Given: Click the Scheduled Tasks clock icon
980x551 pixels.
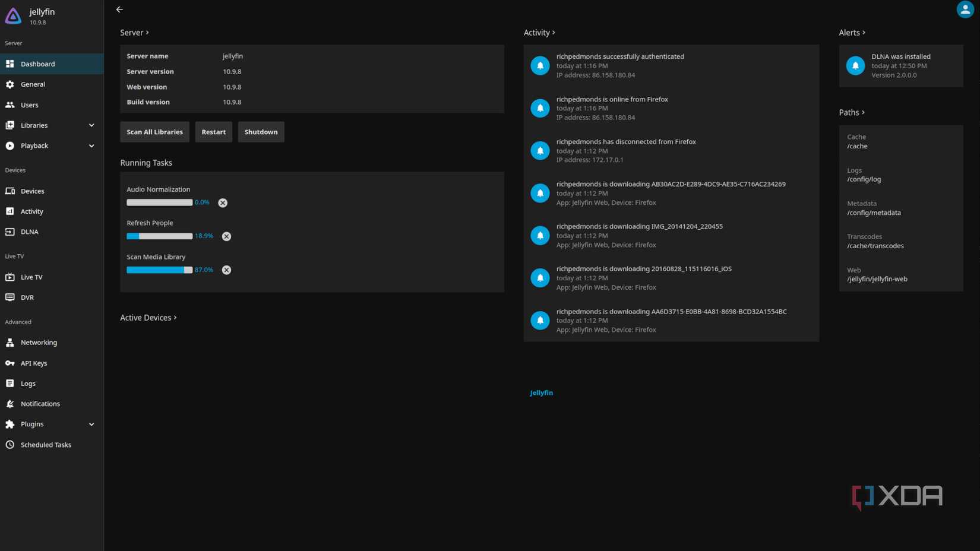Looking at the screenshot, I should 10,445.
